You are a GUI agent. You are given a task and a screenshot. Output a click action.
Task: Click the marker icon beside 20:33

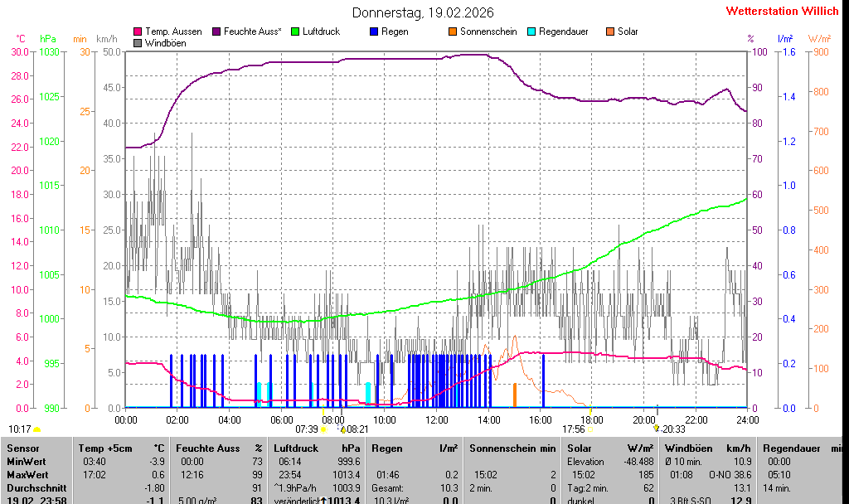coord(657,429)
